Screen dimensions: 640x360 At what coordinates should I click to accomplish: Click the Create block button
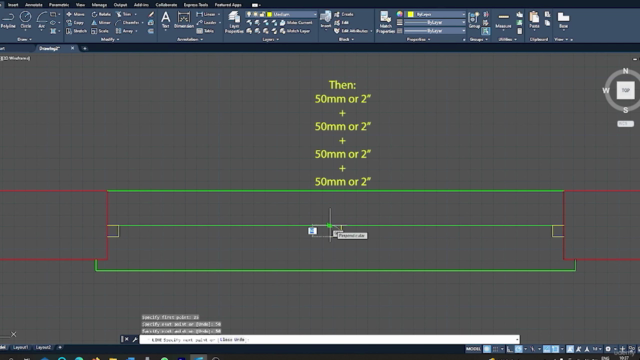point(344,14)
